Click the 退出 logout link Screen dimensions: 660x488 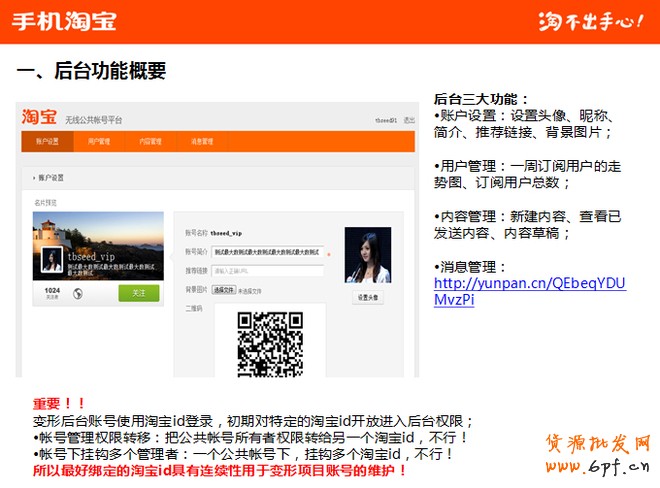(408, 119)
